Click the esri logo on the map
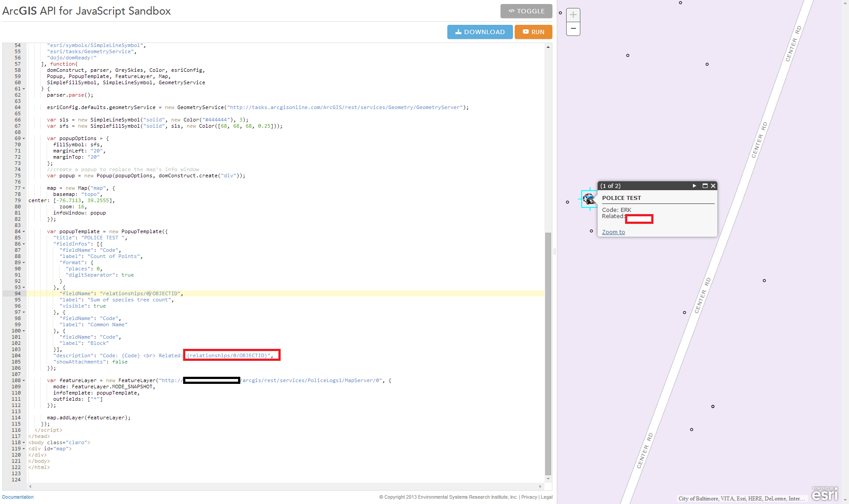This screenshot has width=849, height=504. coord(825,493)
